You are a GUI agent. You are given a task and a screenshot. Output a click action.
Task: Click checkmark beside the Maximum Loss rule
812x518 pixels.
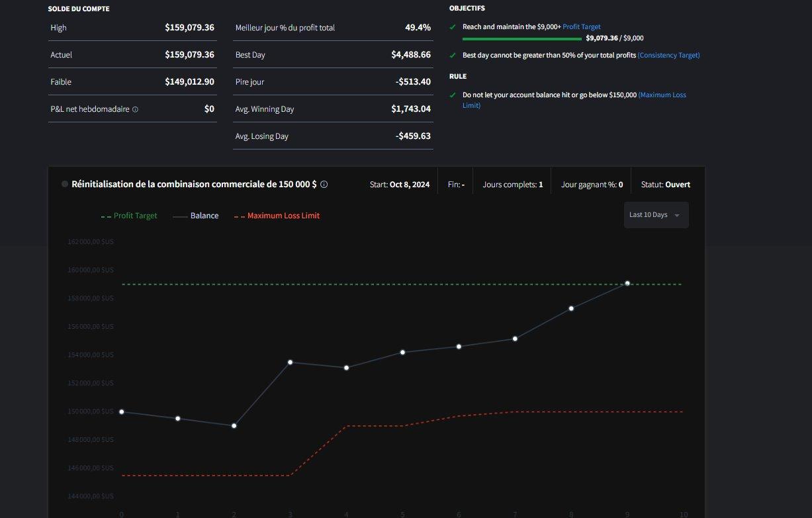point(452,95)
